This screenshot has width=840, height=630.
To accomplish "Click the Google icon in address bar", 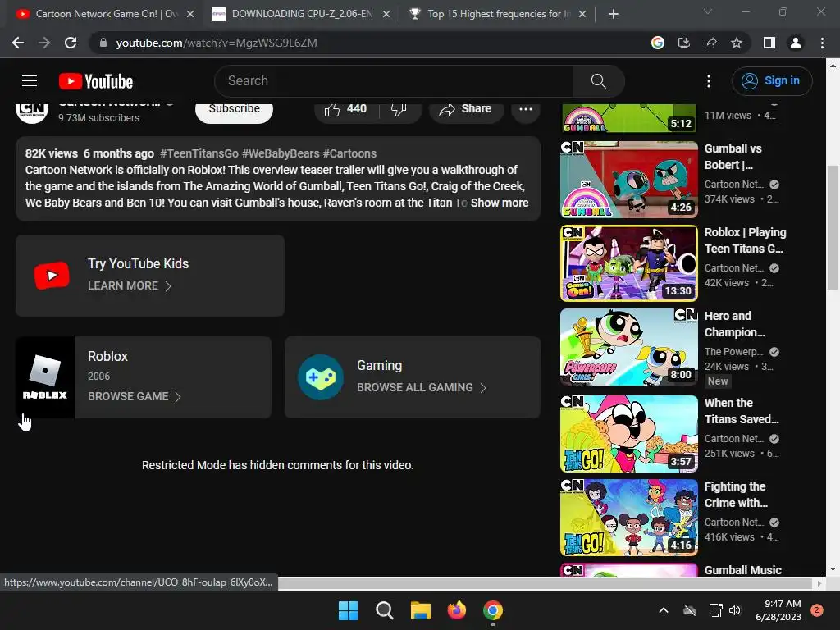I will pyautogui.click(x=657, y=43).
